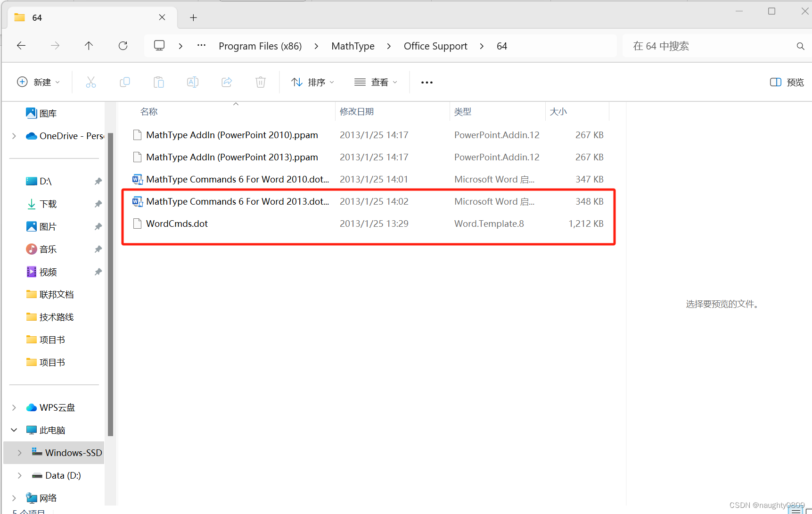Sort by Date modified (修改日期) column
812x514 pixels.
(x=357, y=112)
